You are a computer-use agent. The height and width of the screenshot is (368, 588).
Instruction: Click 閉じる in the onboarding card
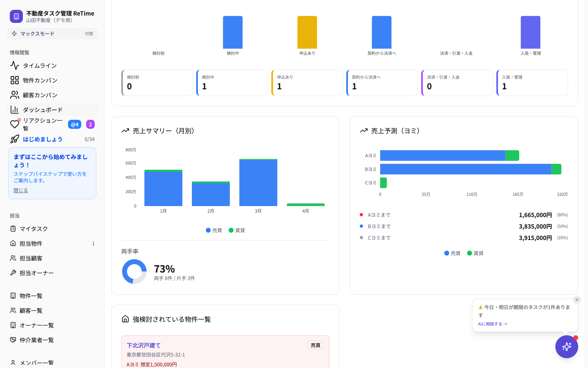(21, 190)
